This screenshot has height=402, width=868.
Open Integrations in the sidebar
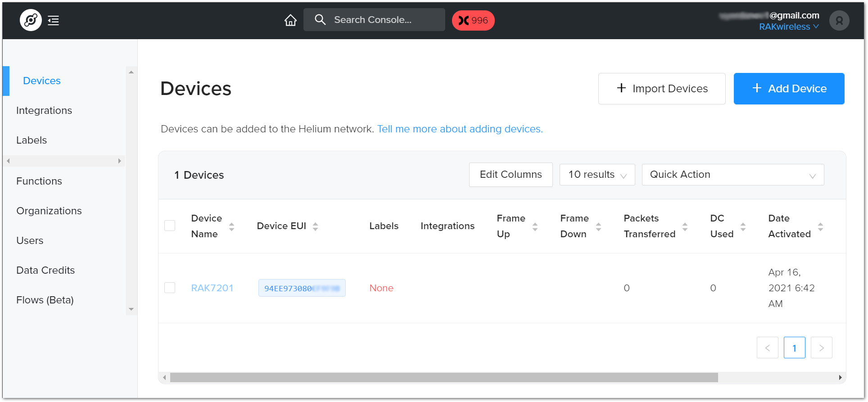pos(44,110)
